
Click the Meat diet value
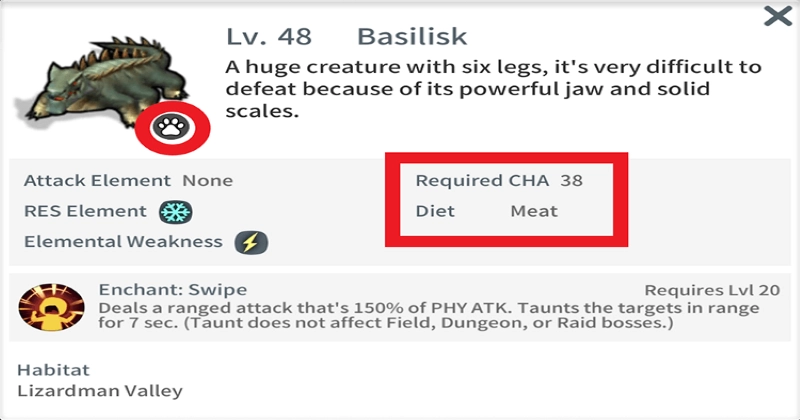click(534, 211)
